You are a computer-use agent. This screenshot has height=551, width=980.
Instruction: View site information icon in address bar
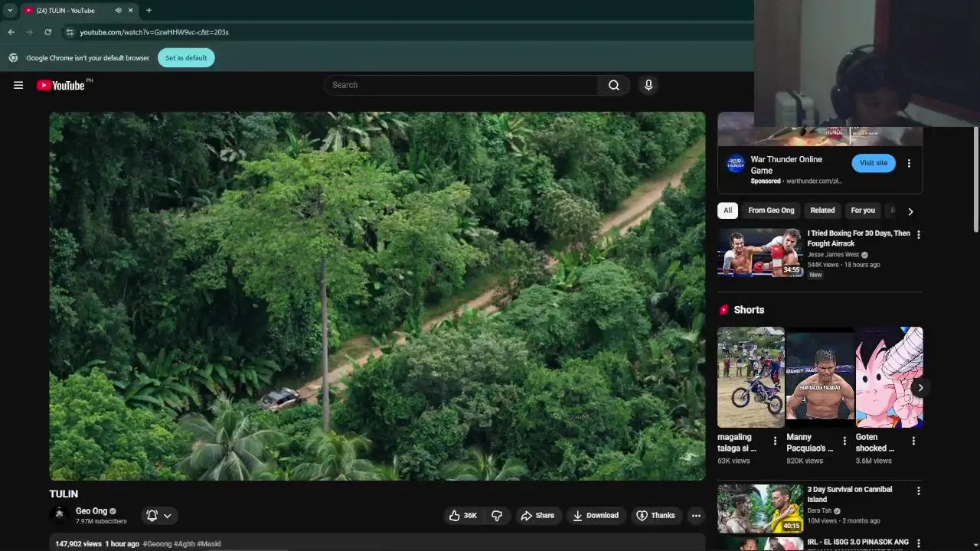70,32
